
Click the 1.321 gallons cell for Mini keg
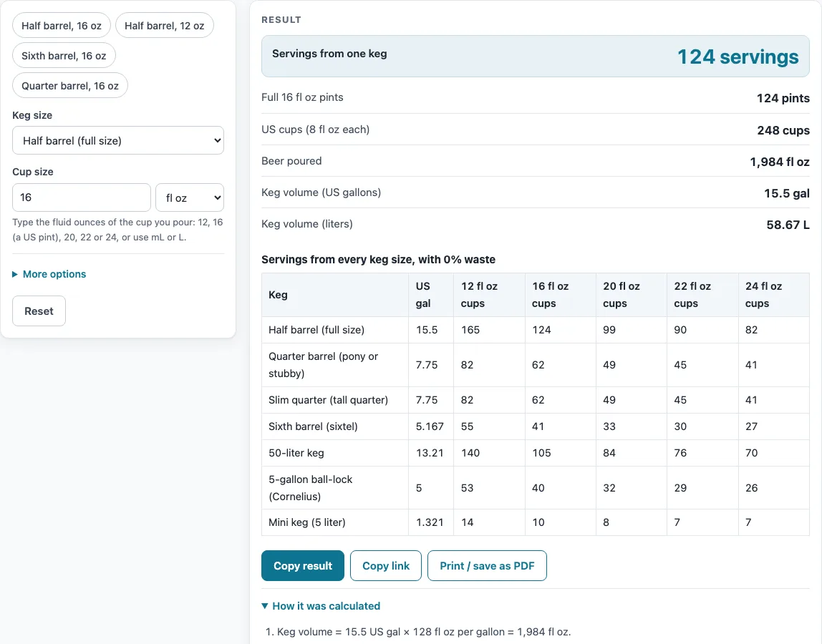tap(430, 522)
